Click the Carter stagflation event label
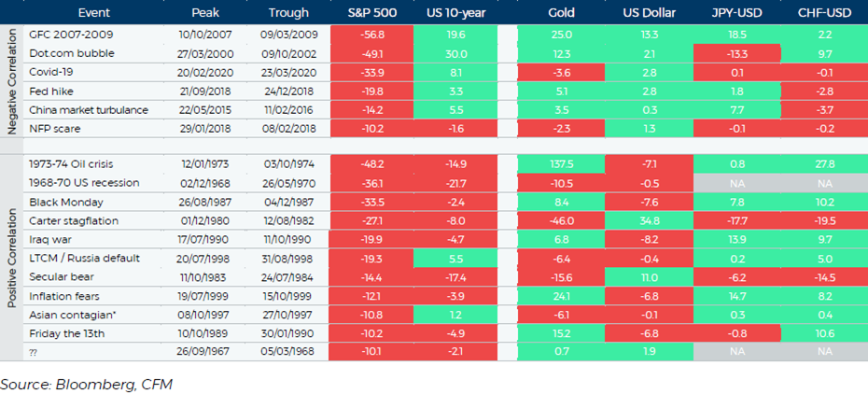This screenshot has height=394, width=868. 76,219
